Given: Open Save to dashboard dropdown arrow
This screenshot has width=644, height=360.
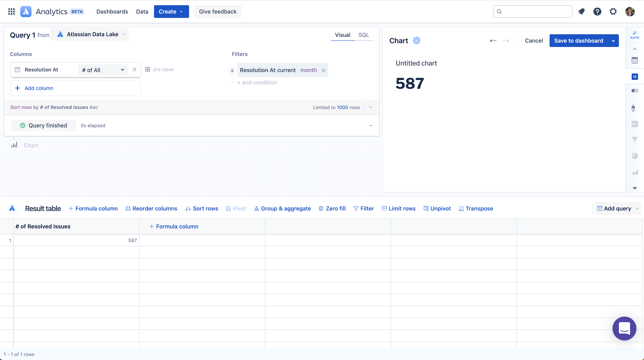Looking at the screenshot, I should pos(613,41).
